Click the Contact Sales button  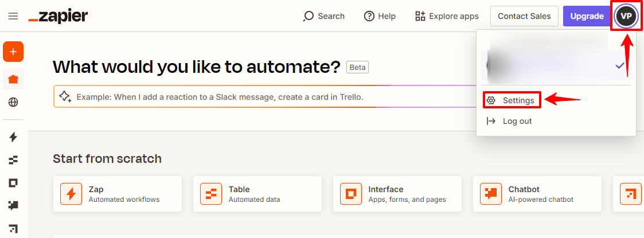[524, 17]
